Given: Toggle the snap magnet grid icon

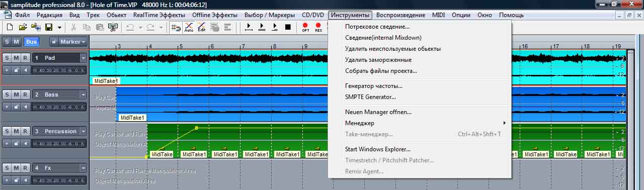Looking at the screenshot, I should pyautogui.click(x=176, y=27).
